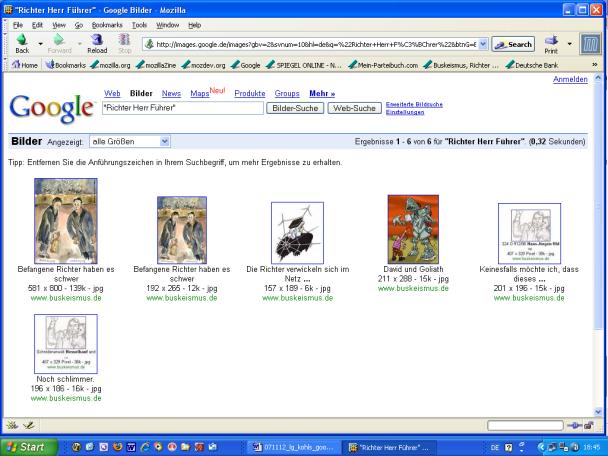
Task: Click the Anmelden link
Action: (x=570, y=79)
